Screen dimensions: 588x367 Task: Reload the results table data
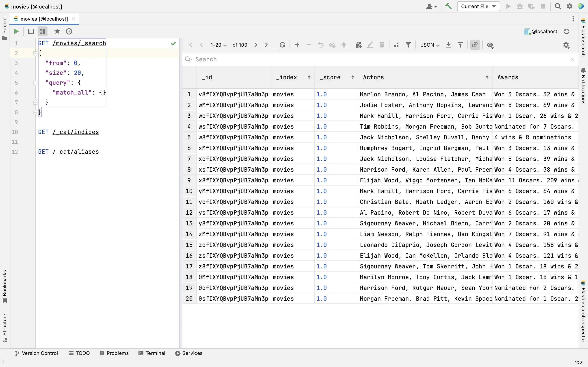(282, 45)
